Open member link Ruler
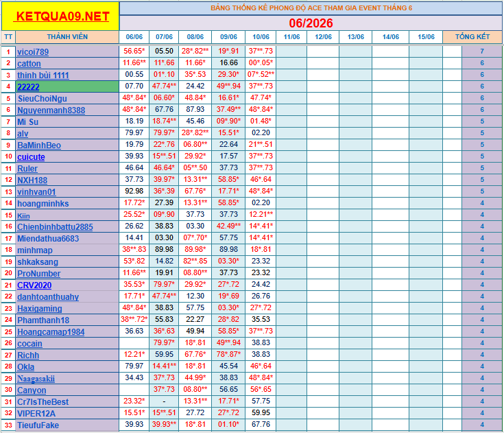504x433 pixels. (x=27, y=169)
